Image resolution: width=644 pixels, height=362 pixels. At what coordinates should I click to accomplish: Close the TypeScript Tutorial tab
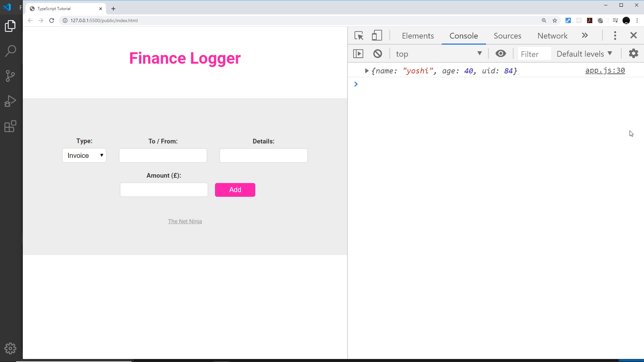pyautogui.click(x=100, y=9)
